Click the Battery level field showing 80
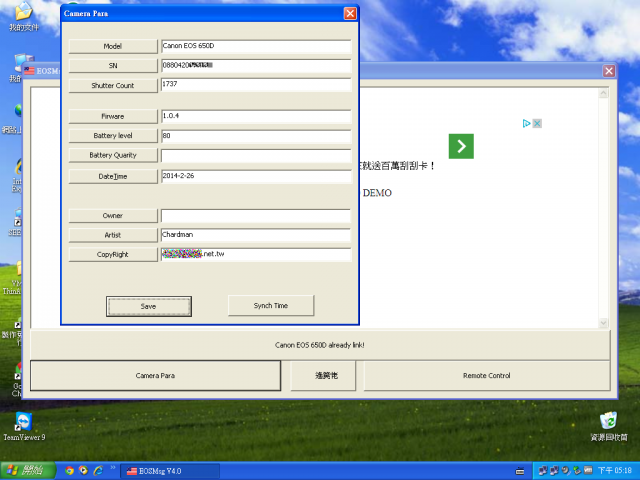This screenshot has height=480, width=640. coord(256,136)
